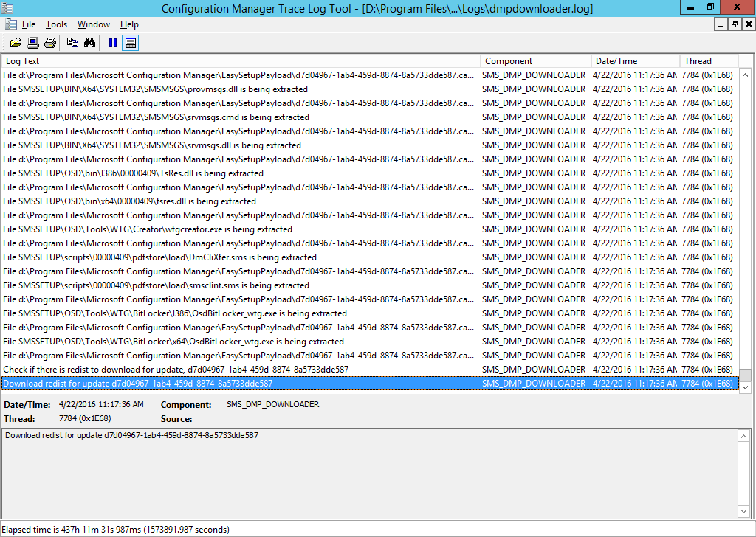Select the x64 OsdBitLocker_wtg.exe extracted row
Image resolution: width=756 pixels, height=537 pixels.
[x=371, y=342]
